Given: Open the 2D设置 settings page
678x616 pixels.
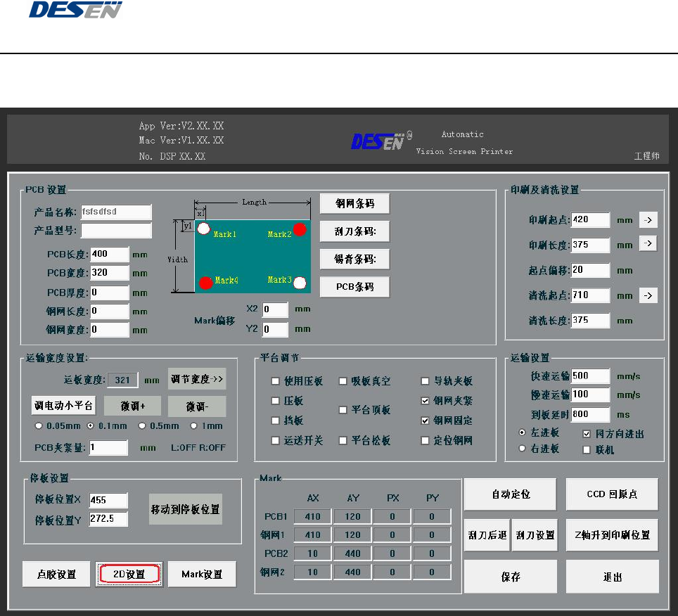Looking at the screenshot, I should click(x=129, y=575).
